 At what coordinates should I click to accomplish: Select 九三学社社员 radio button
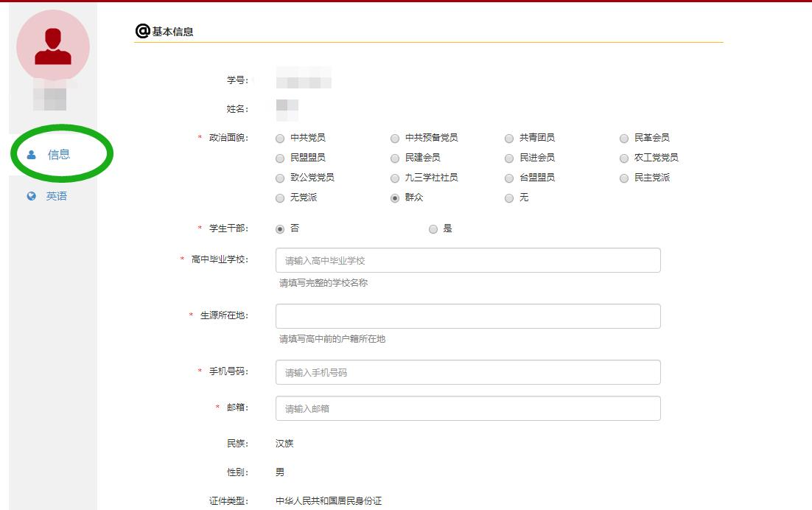(x=395, y=178)
